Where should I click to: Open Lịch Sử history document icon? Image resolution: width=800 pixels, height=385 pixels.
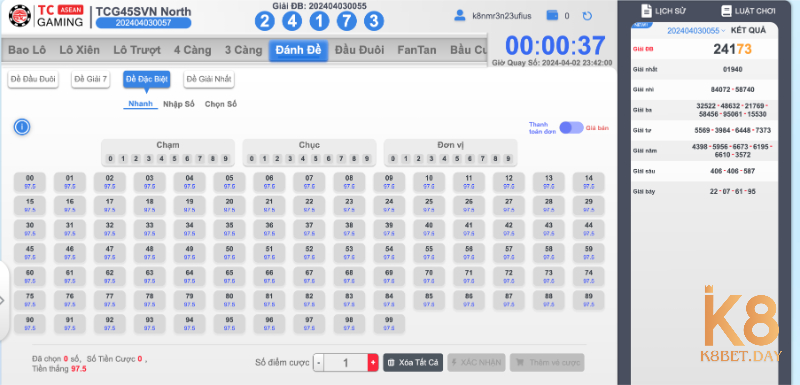pyautogui.click(x=646, y=10)
